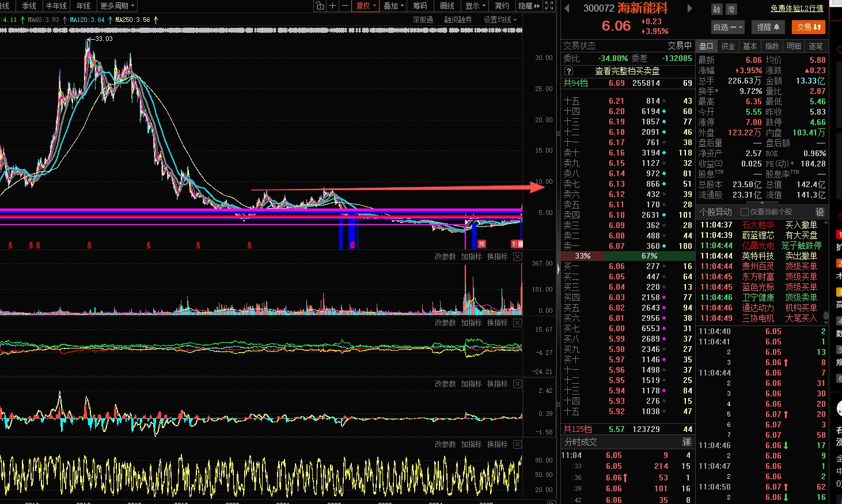Image resolution: width=842 pixels, height=504 pixels.
Task: Select 英特科技 in 个股异动 list
Action: coord(758,256)
